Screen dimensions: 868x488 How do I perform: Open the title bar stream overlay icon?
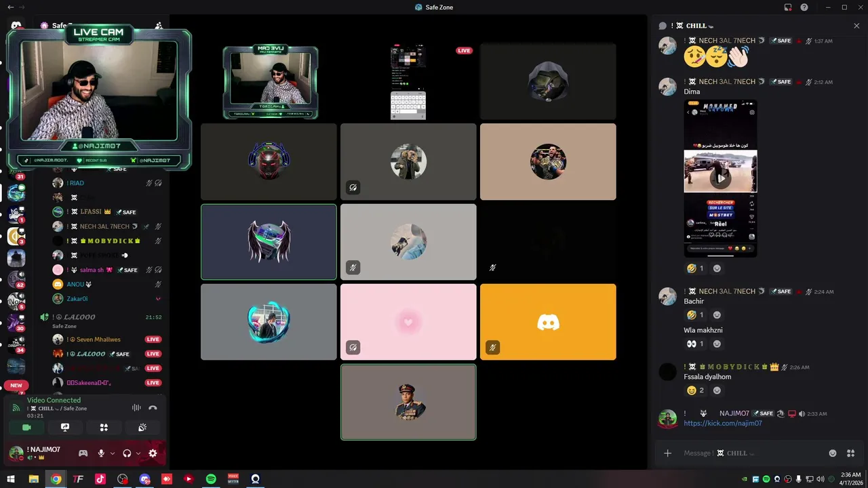788,7
